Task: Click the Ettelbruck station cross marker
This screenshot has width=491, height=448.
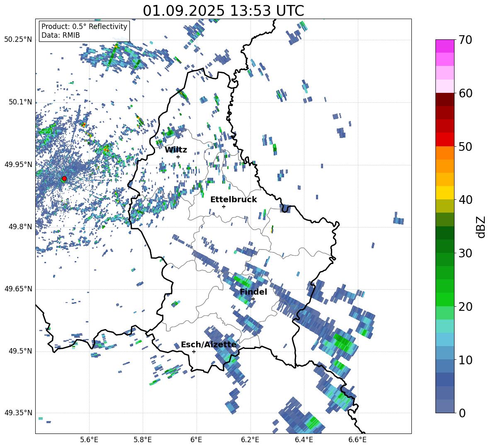Action: click(x=224, y=206)
